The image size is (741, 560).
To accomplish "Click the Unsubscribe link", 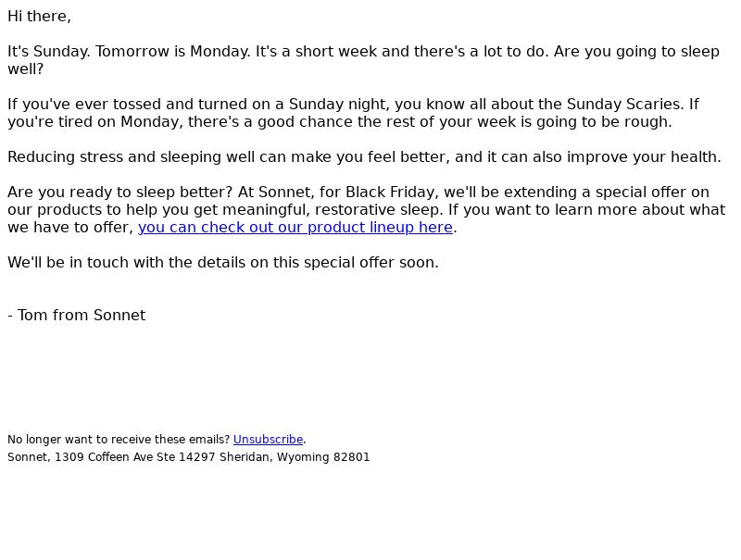I will click(268, 440).
